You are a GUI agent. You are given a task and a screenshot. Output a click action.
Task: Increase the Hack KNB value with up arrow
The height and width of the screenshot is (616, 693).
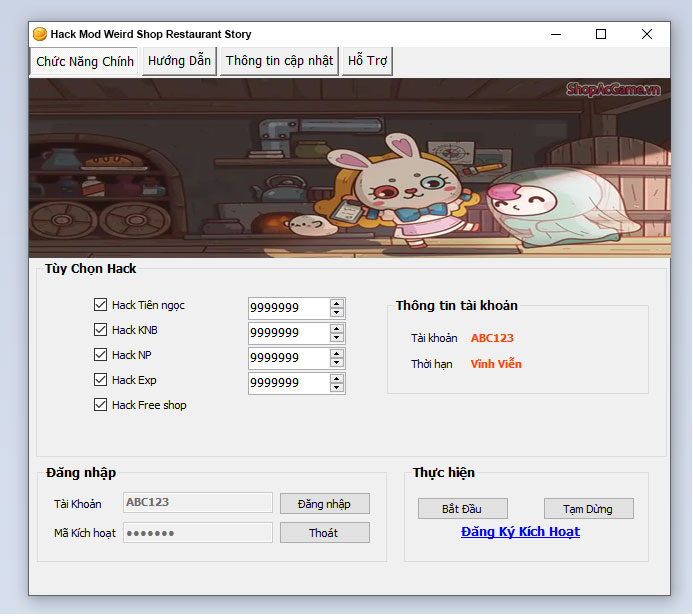tap(337, 329)
